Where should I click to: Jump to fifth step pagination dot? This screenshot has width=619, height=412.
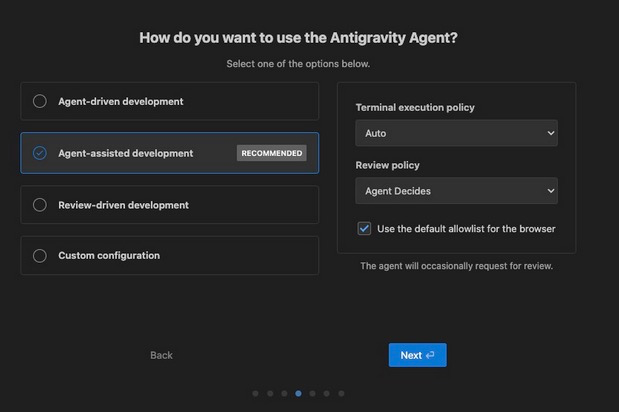tap(312, 393)
